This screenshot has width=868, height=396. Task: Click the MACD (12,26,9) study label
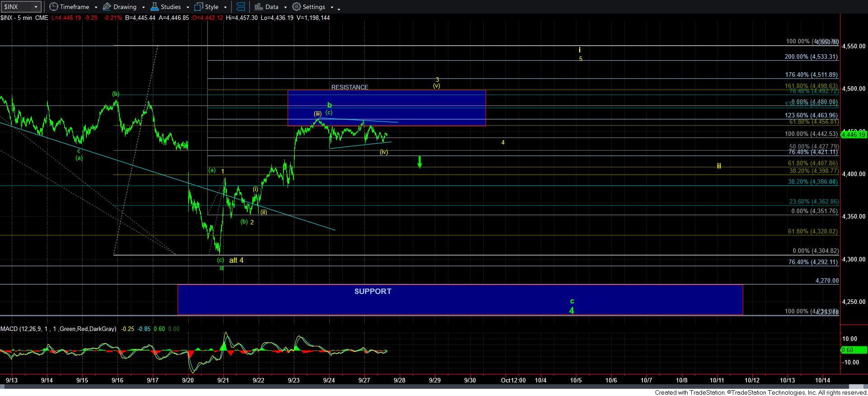coord(58,329)
